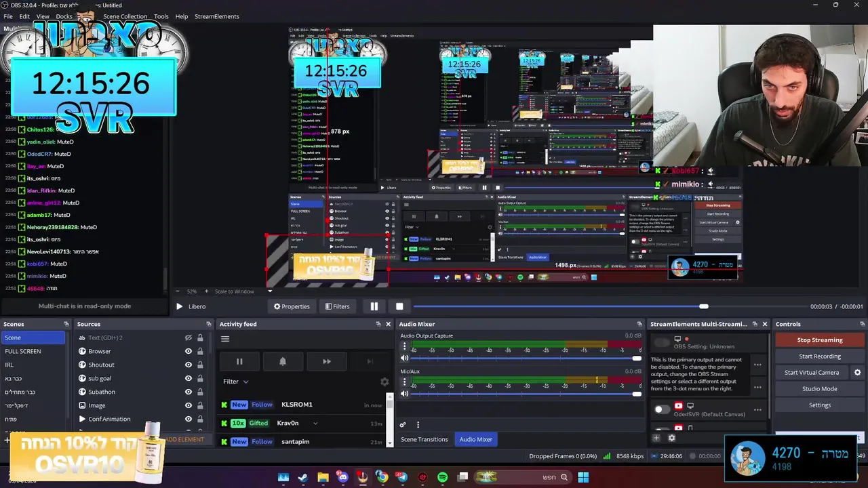The image size is (868, 488).
Task: Adjust the Mic/Aux volume slider
Action: tap(527, 393)
